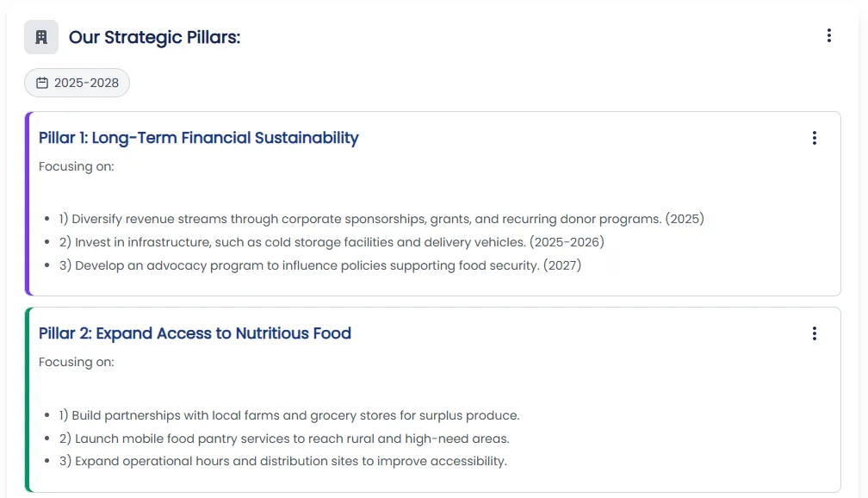Select the Diversify revenue streams bullet item
This screenshot has width=868, height=498.
click(381, 219)
